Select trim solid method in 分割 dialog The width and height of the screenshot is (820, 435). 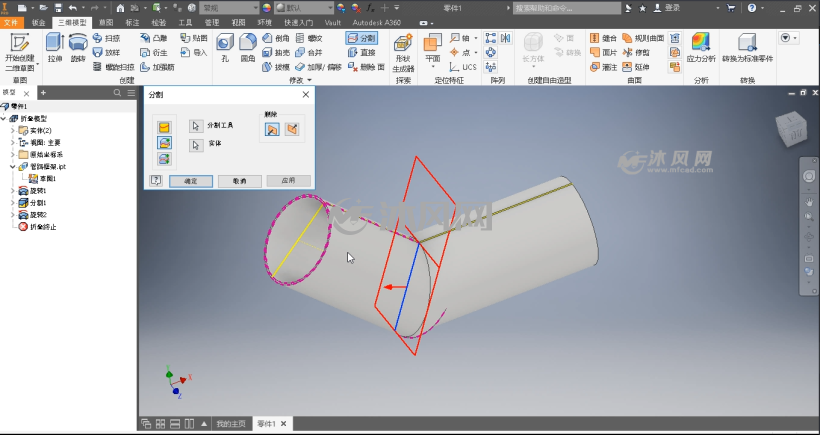(x=164, y=143)
